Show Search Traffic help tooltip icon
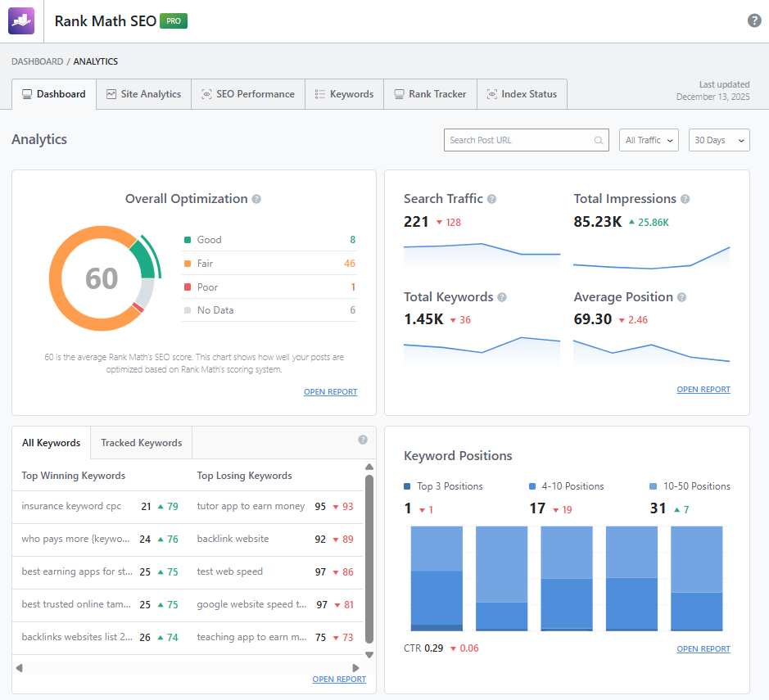Viewport: 769px width, 700px height. (491, 199)
